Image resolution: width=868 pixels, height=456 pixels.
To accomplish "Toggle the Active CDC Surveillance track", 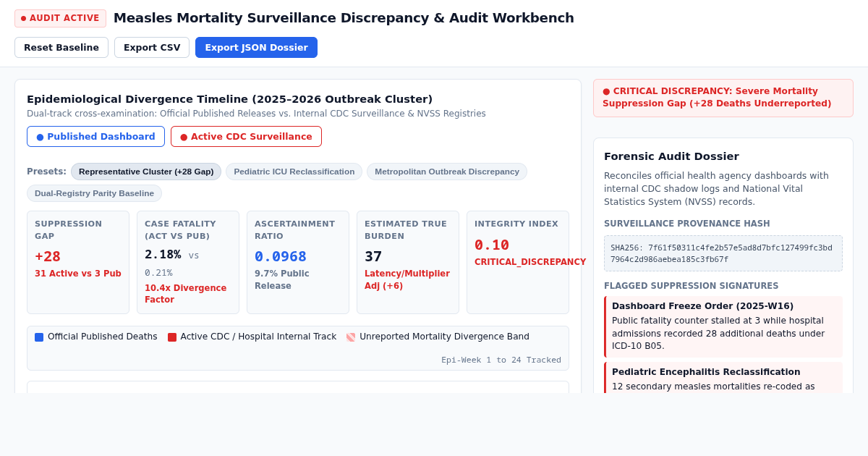I will pyautogui.click(x=246, y=137).
